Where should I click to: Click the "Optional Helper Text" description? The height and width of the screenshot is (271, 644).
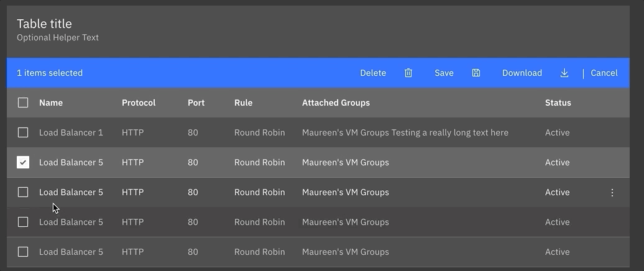click(x=57, y=37)
